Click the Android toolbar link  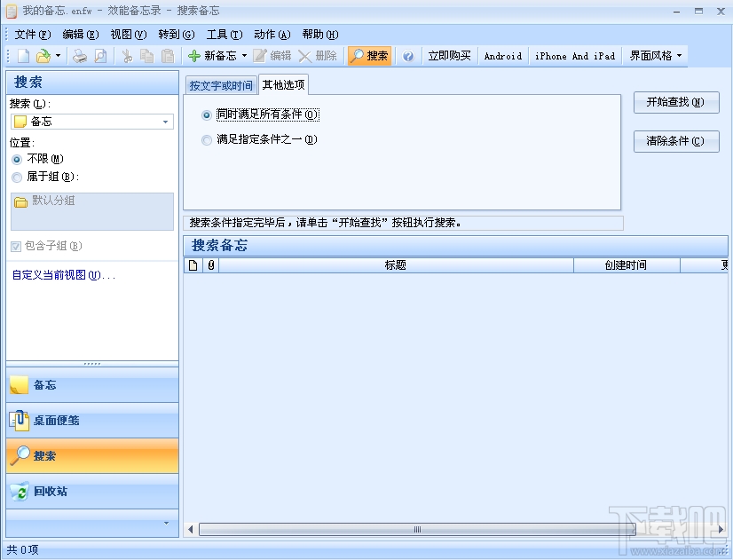[x=503, y=56]
